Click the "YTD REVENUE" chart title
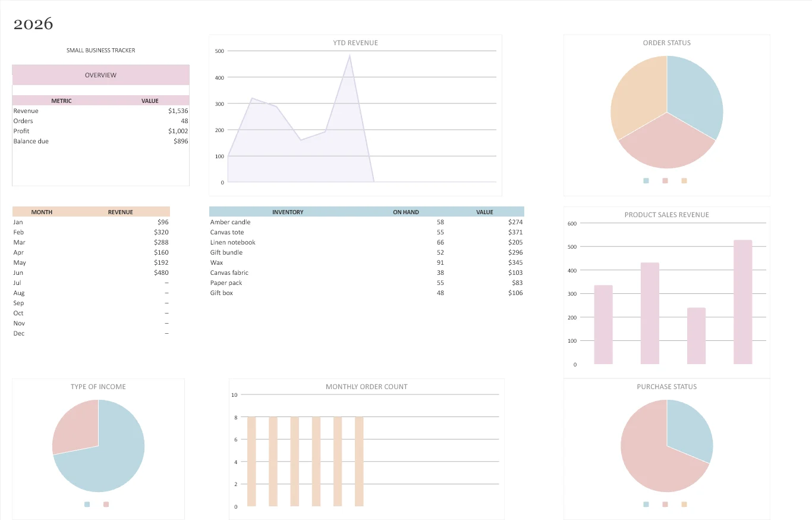812x520 pixels. (355, 43)
